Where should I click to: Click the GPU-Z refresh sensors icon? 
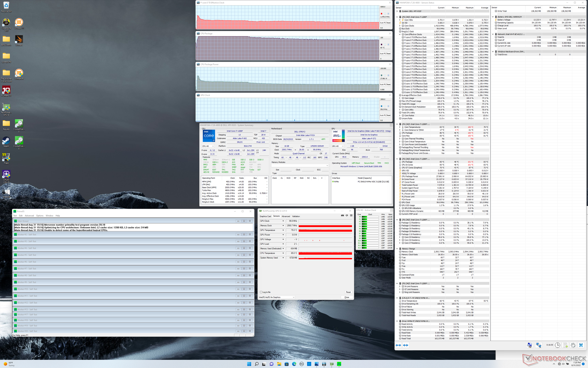[347, 215]
